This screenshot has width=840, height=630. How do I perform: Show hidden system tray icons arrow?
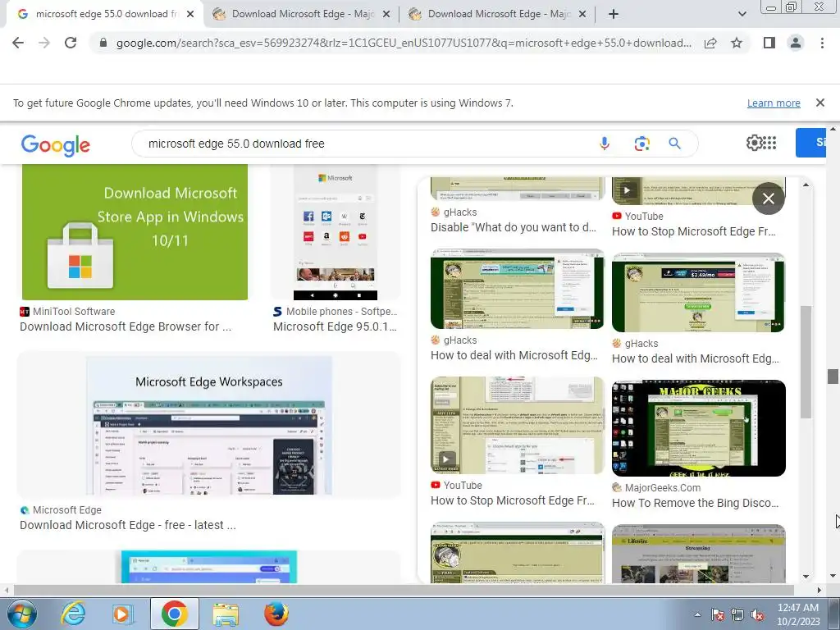click(697, 614)
